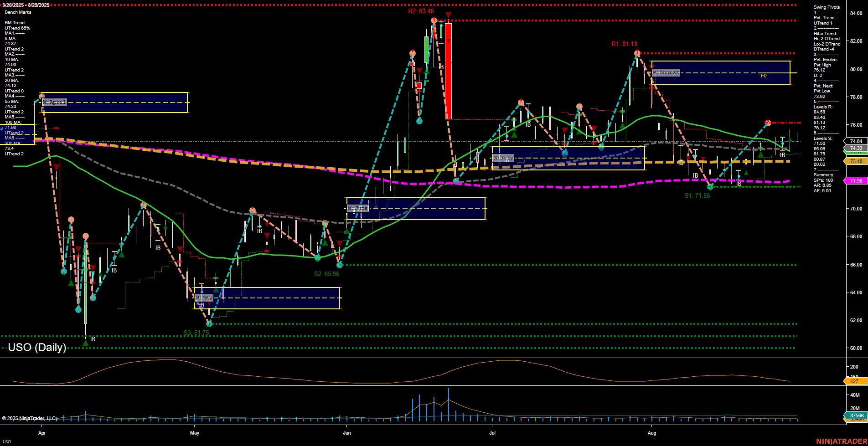
Task: Click the USO (Daily) panel label
Action: (36, 347)
